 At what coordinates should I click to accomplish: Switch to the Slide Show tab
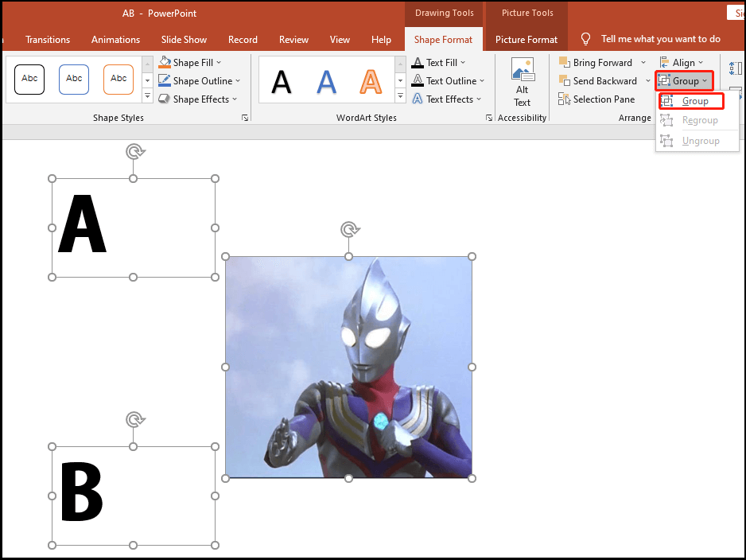[184, 40]
